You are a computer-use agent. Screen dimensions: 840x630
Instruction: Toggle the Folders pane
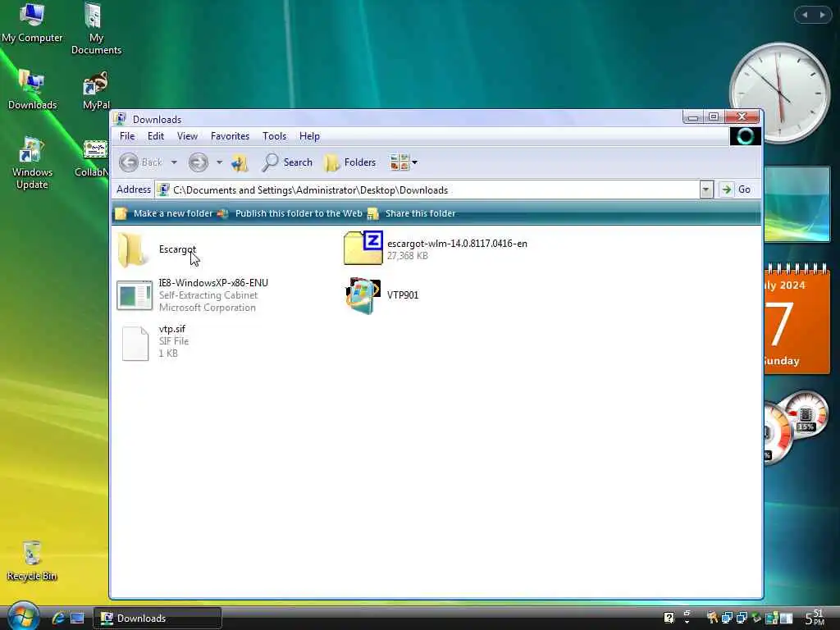(x=349, y=162)
